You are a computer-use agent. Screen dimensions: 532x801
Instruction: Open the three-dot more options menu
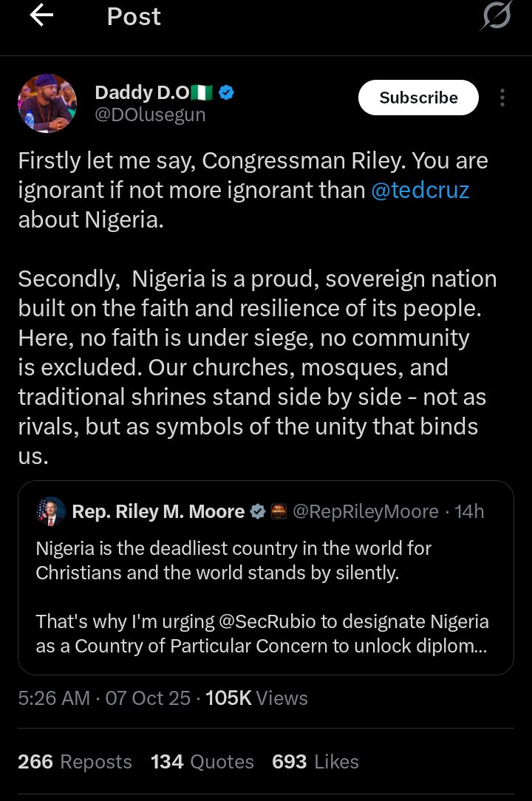pyautogui.click(x=502, y=98)
